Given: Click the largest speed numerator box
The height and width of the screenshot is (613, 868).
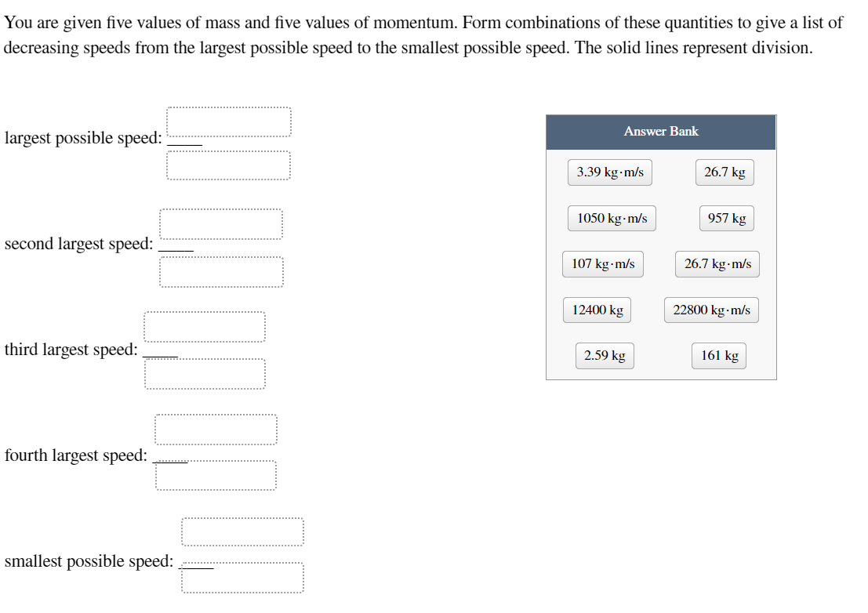Looking at the screenshot, I should [228, 122].
